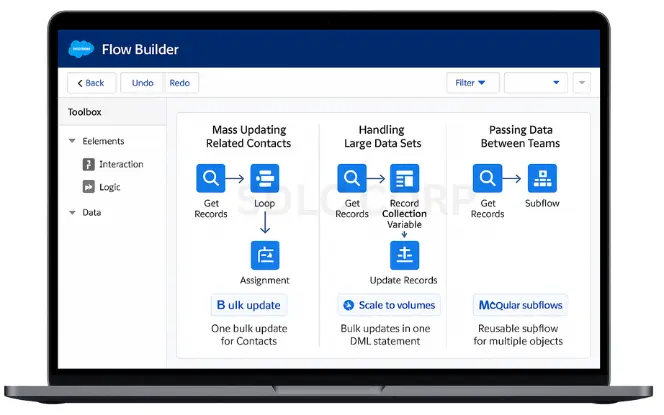Click the Interaction icon in Toolbox
Viewport: 664px width, 415px height.
point(89,164)
